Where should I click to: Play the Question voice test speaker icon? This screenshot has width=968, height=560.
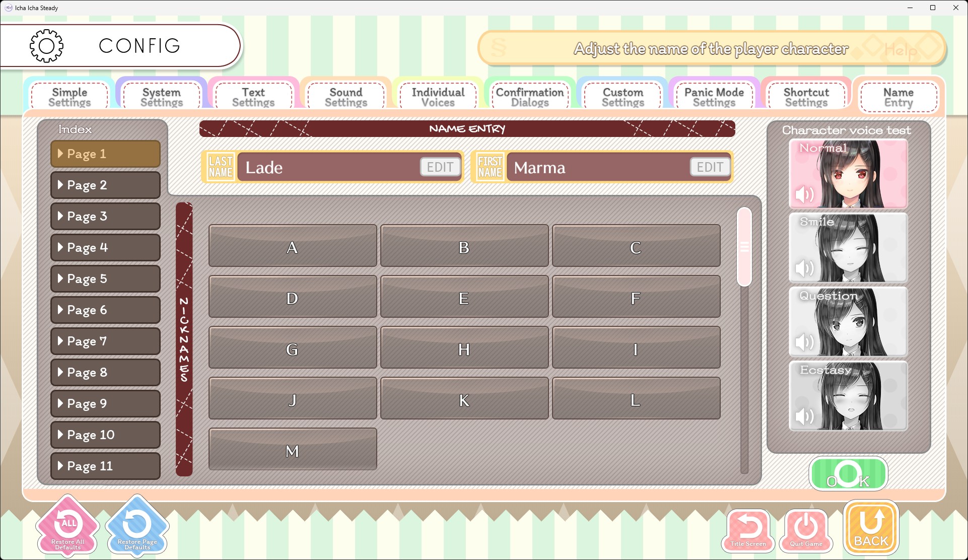point(804,342)
